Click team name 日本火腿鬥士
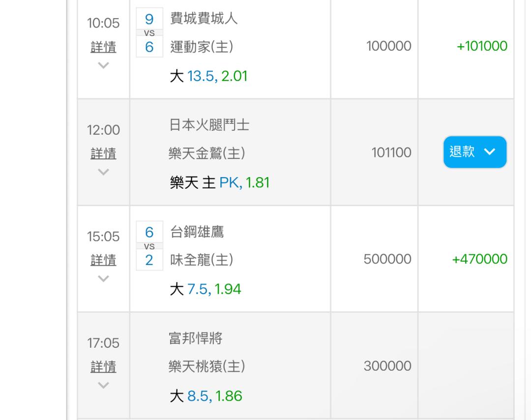 pyautogui.click(x=209, y=125)
